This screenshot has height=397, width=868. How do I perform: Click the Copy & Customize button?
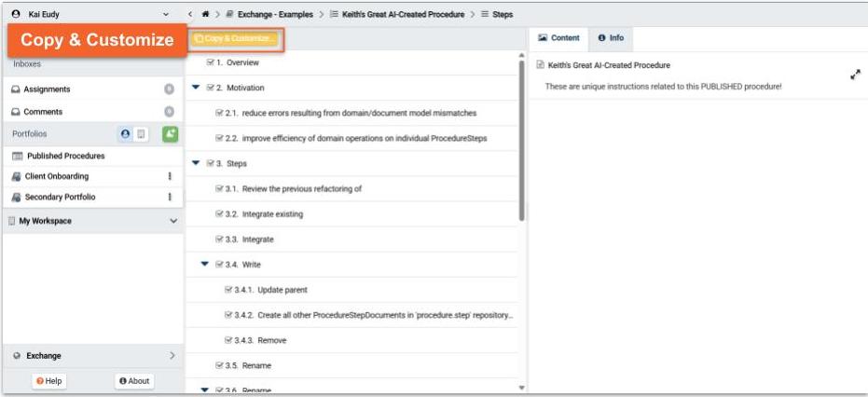coord(235,38)
